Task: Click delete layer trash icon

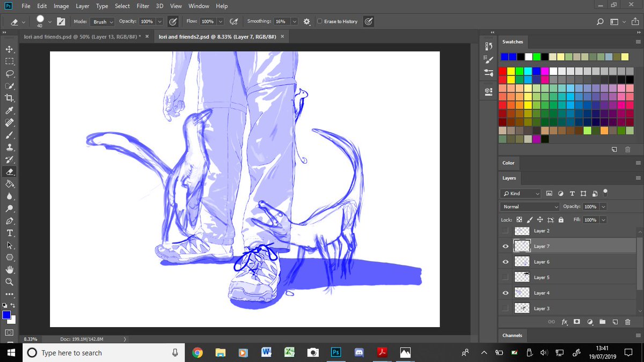Action: 628,322
